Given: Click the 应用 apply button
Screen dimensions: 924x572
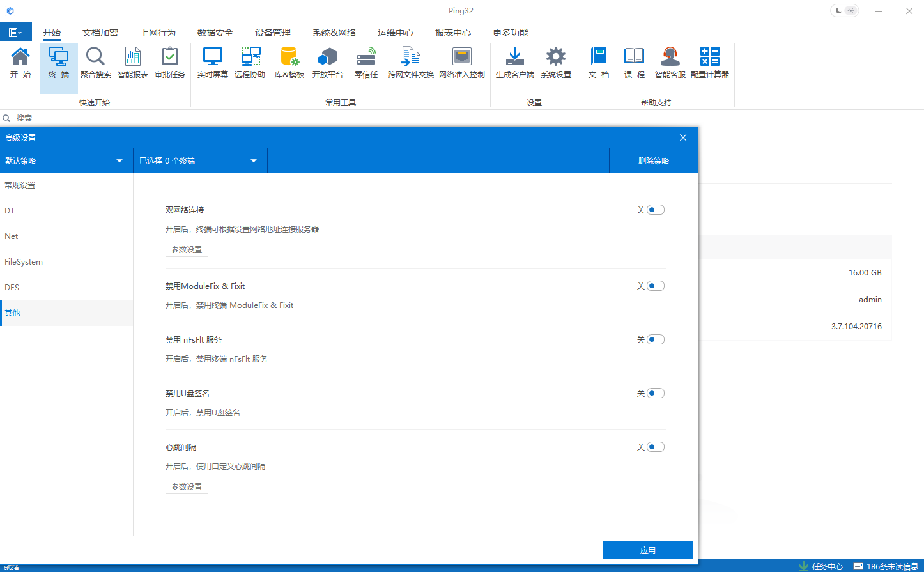Looking at the screenshot, I should click(x=647, y=550).
